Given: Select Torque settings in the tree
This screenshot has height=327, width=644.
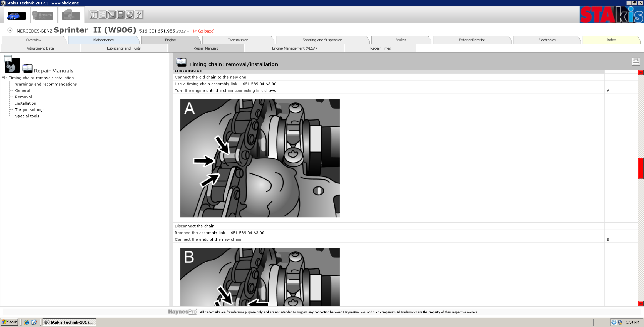Looking at the screenshot, I should click(x=30, y=110).
